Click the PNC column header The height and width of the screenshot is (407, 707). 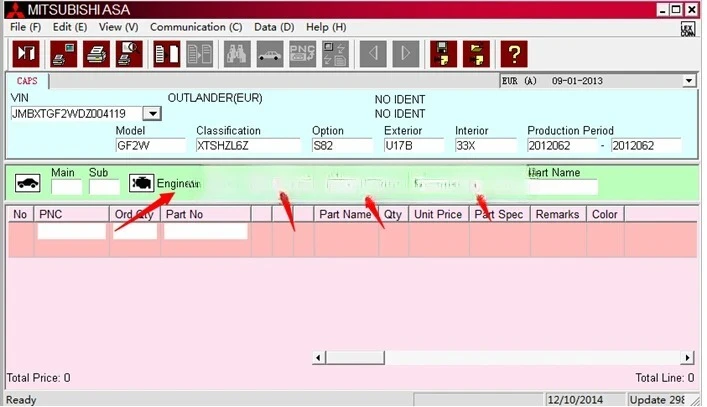click(x=72, y=214)
